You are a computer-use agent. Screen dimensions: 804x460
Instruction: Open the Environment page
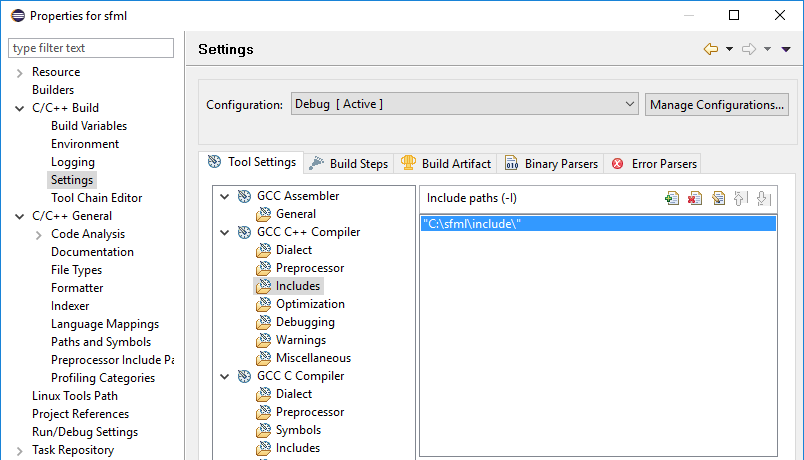point(85,144)
